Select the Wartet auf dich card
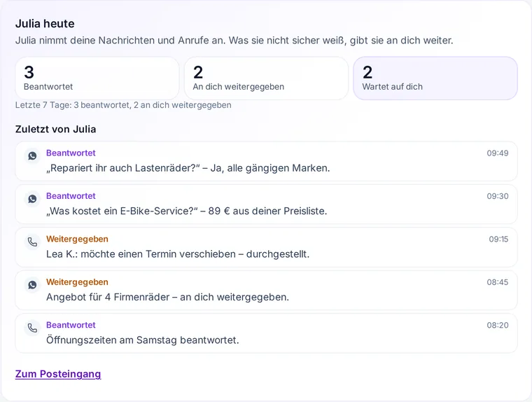 tap(435, 78)
